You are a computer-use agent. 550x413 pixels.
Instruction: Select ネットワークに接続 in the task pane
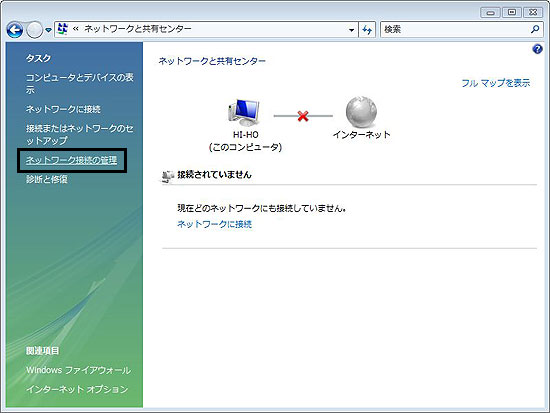point(63,109)
